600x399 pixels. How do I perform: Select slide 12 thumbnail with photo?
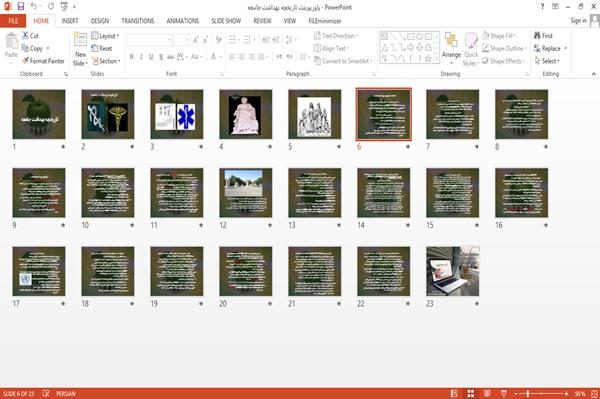click(246, 192)
